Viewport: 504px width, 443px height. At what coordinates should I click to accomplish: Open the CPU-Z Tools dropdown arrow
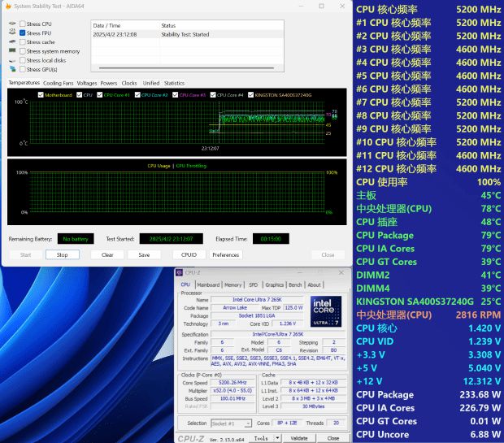point(277,438)
